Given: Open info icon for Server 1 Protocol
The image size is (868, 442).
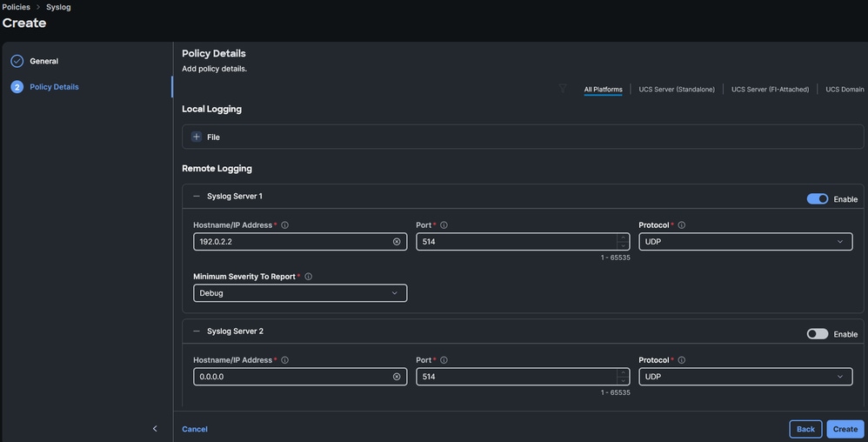Looking at the screenshot, I should pyautogui.click(x=682, y=224).
